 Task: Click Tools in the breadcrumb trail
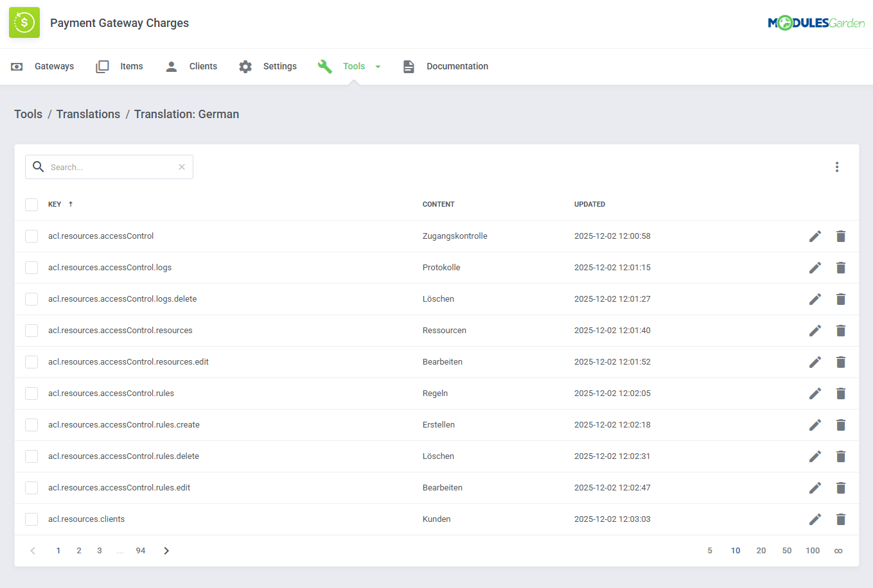pyautogui.click(x=28, y=114)
